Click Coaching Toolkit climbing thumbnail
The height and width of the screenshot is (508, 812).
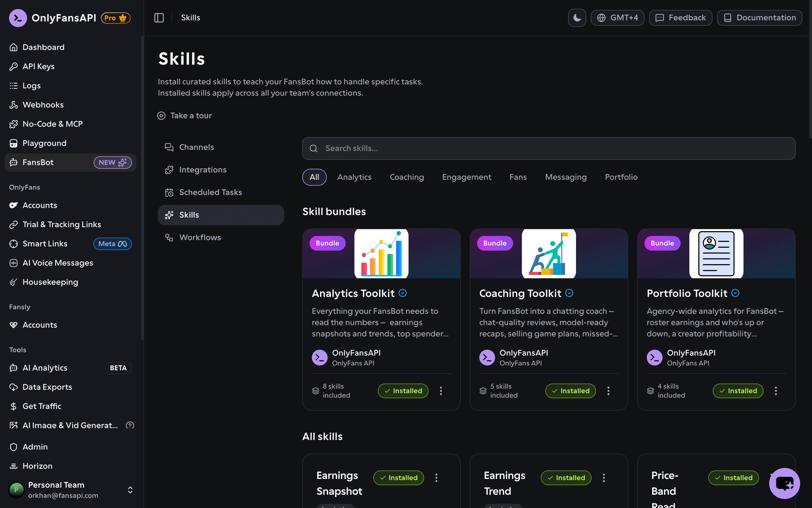pos(549,254)
